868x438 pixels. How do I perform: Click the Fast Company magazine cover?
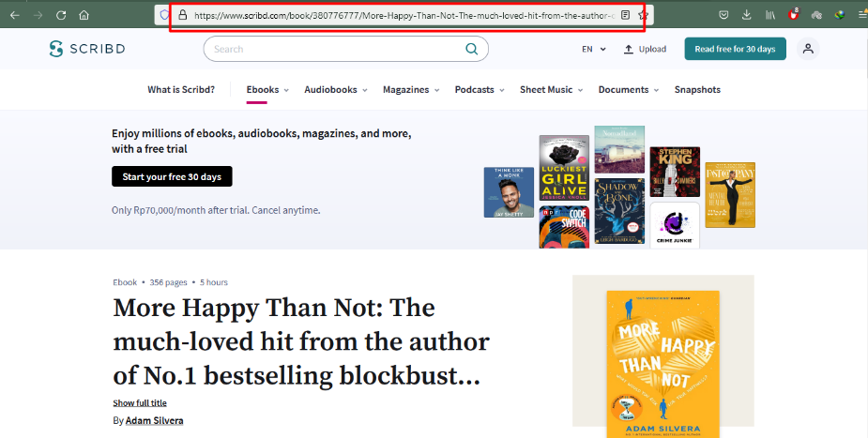[x=730, y=195]
